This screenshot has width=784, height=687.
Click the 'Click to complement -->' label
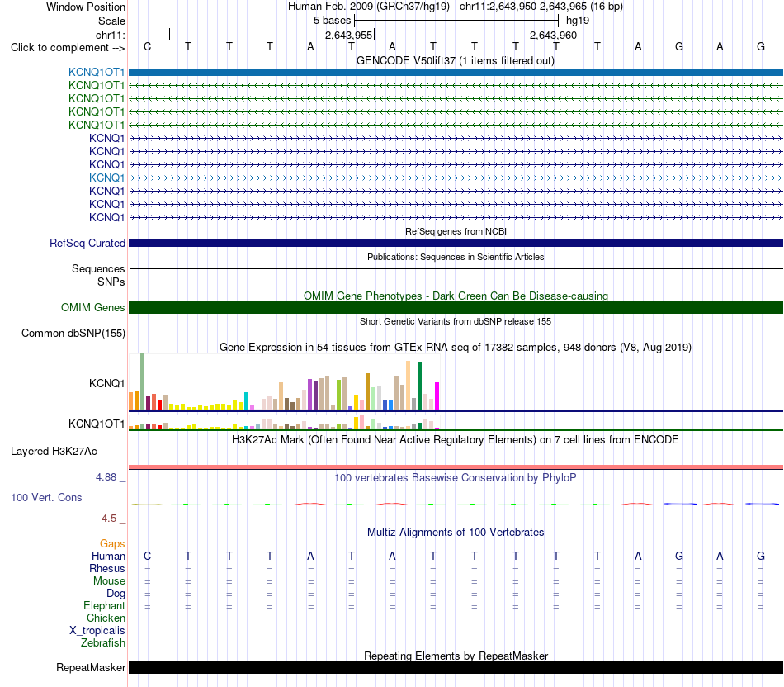point(68,48)
